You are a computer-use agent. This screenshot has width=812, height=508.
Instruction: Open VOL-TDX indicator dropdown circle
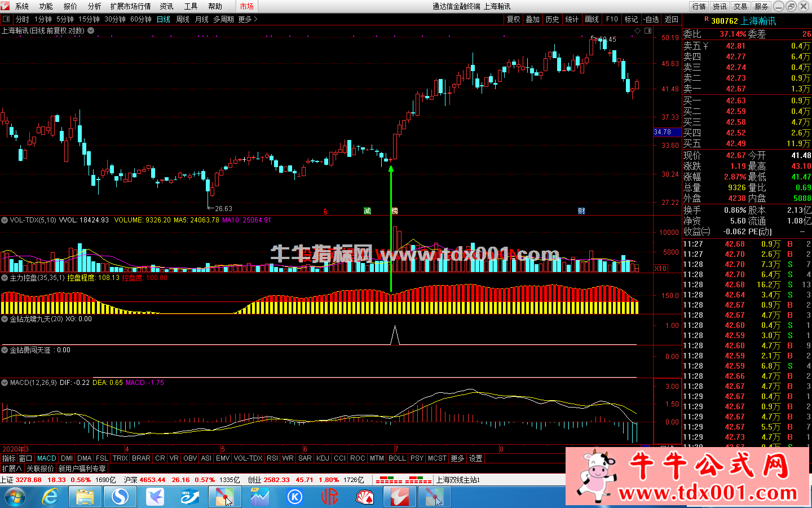click(x=5, y=220)
